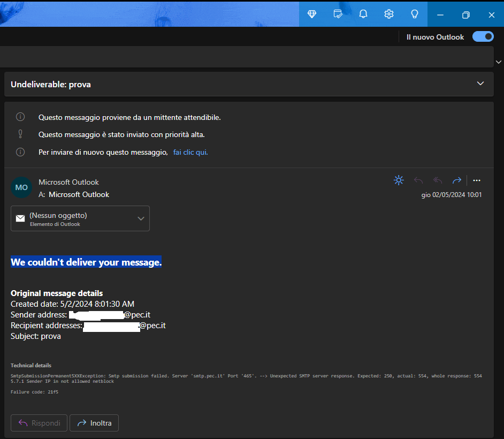
Task: Maximize or restore the Outlook window
Action: click(x=466, y=15)
